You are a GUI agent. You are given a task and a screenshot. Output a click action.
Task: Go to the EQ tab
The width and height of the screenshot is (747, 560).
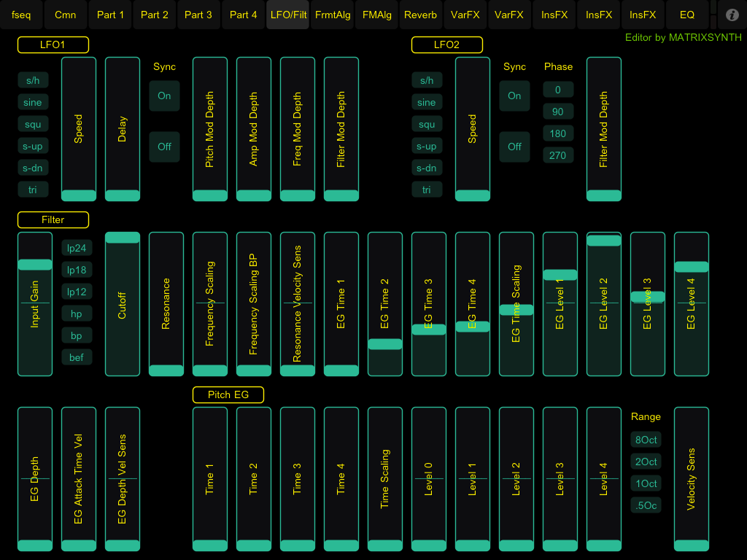point(687,15)
